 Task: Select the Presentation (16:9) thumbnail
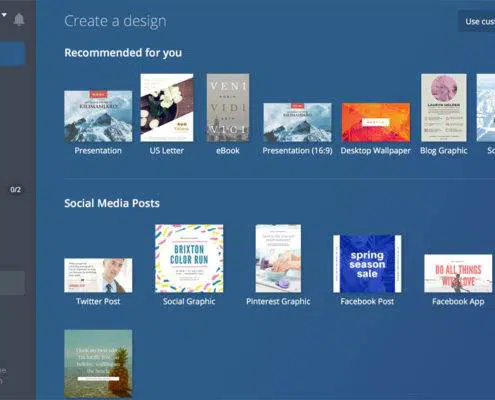pyautogui.click(x=297, y=122)
